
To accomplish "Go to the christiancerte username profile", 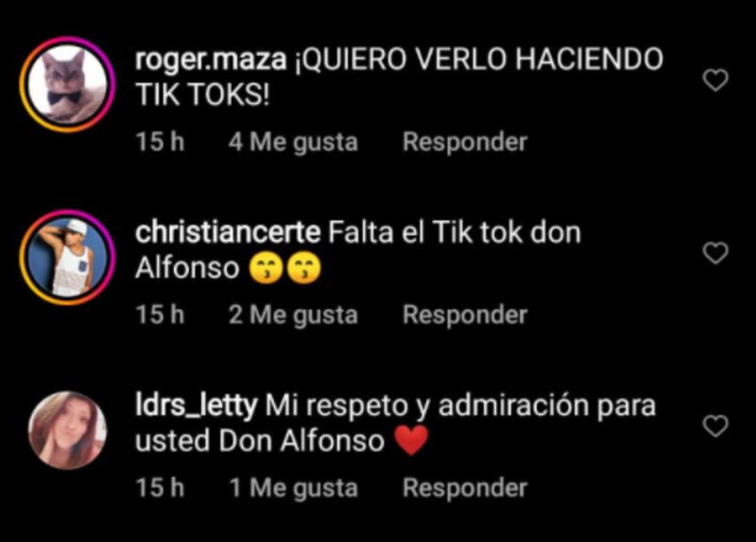I will pos(228,232).
